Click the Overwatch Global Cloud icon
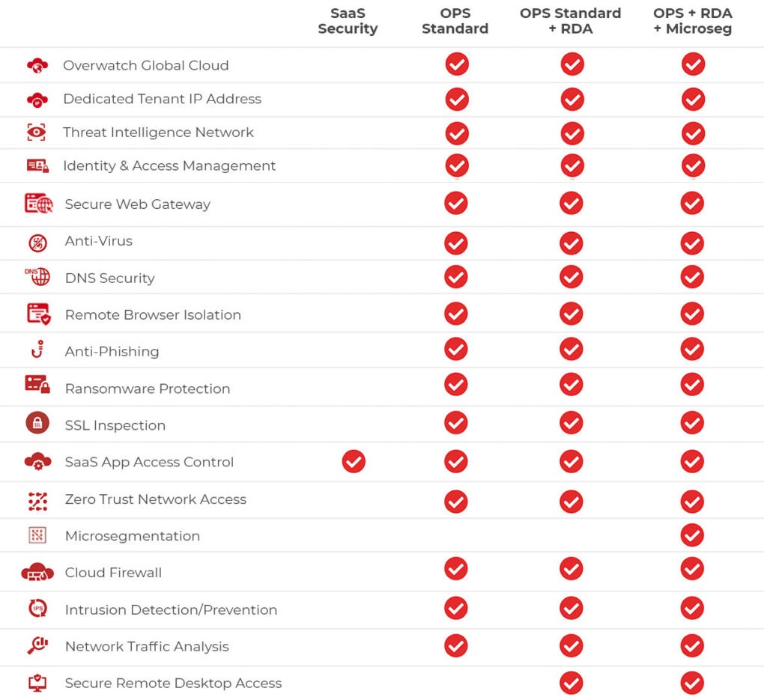The image size is (764, 700). pyautogui.click(x=37, y=65)
